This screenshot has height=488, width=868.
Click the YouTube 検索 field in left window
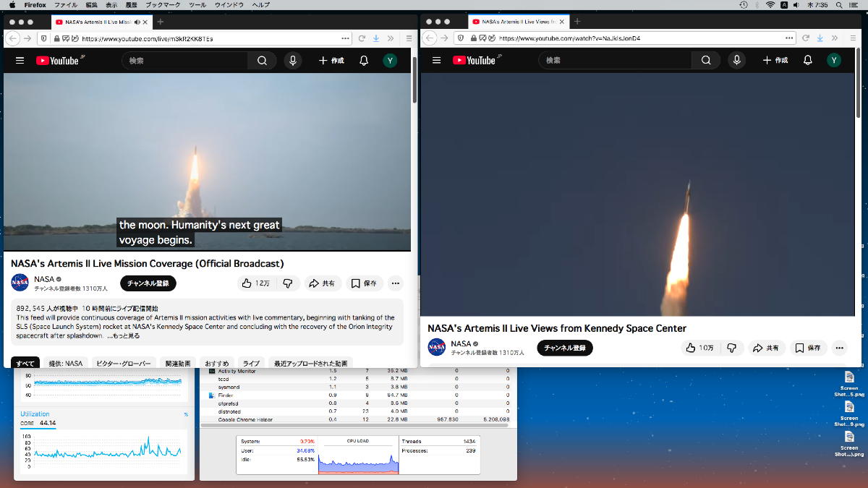point(184,61)
